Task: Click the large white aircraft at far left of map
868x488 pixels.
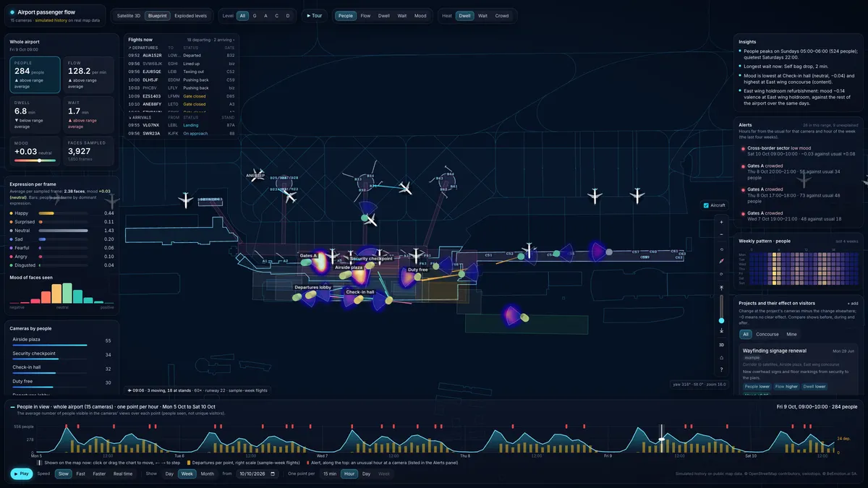Action: pos(186,200)
